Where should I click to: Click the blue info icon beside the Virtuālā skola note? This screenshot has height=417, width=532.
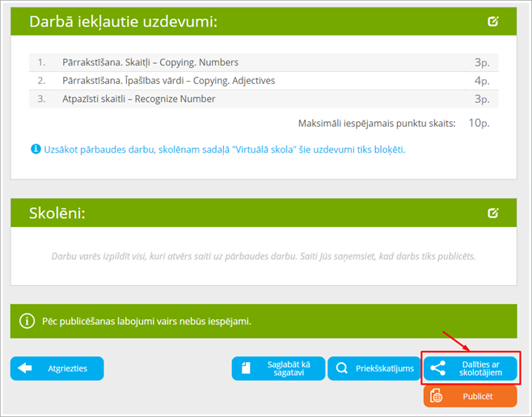pos(35,150)
